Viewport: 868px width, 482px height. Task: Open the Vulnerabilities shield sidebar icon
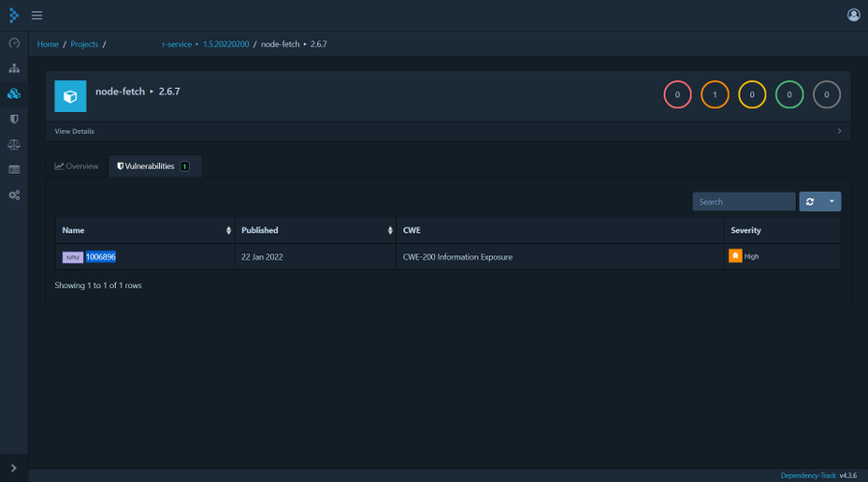14,120
